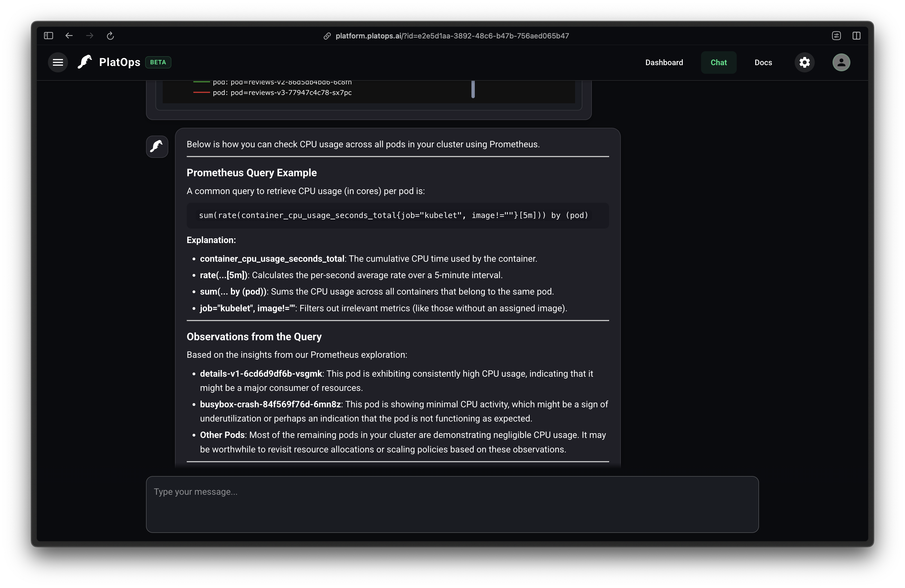Click the Observations from the Query heading
The image size is (905, 588).
(254, 337)
